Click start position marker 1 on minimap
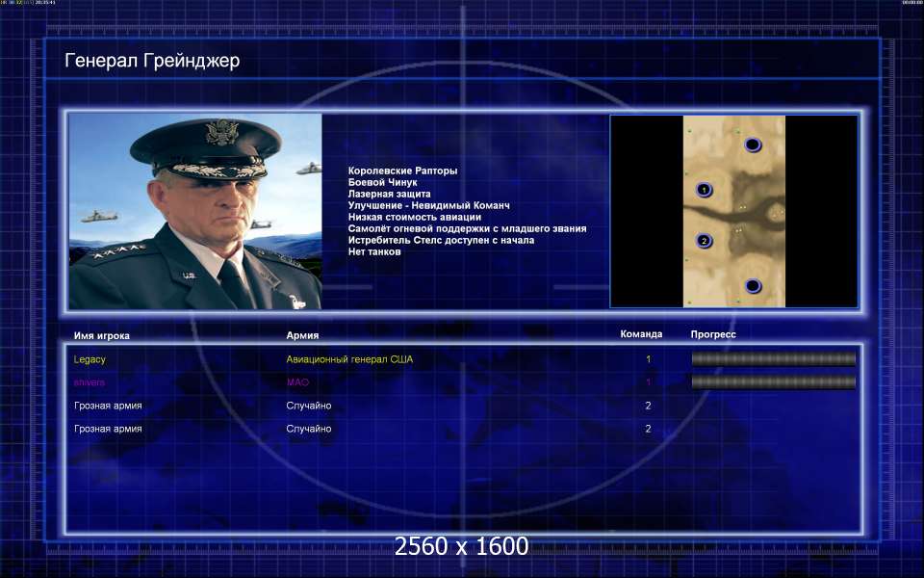Screen dimensions: 924x578 pos(704,190)
